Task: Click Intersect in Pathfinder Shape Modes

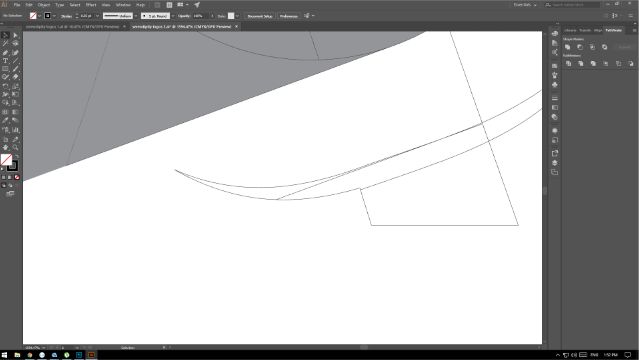Action: (592, 47)
